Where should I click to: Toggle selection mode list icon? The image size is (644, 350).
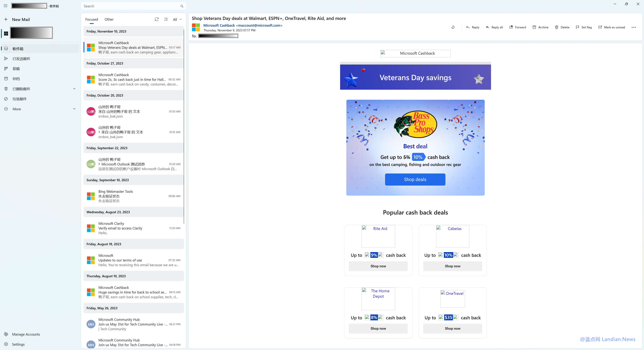[x=166, y=19]
